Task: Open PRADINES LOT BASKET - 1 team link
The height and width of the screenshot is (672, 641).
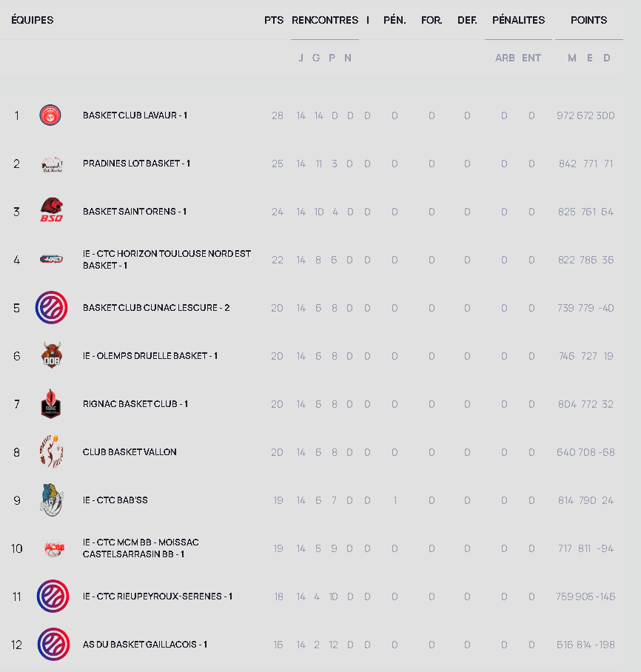Action: click(136, 164)
